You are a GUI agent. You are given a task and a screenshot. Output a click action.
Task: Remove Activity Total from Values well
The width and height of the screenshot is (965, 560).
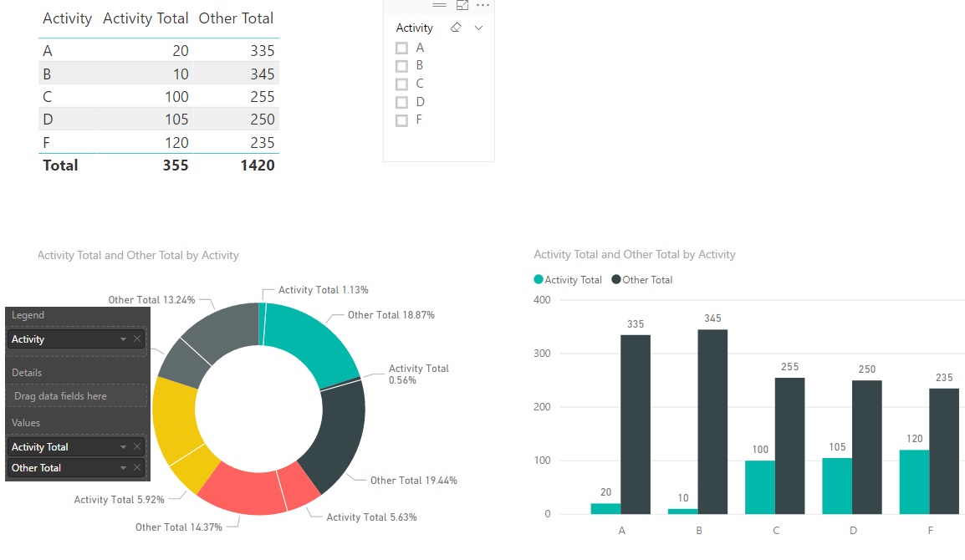137,447
